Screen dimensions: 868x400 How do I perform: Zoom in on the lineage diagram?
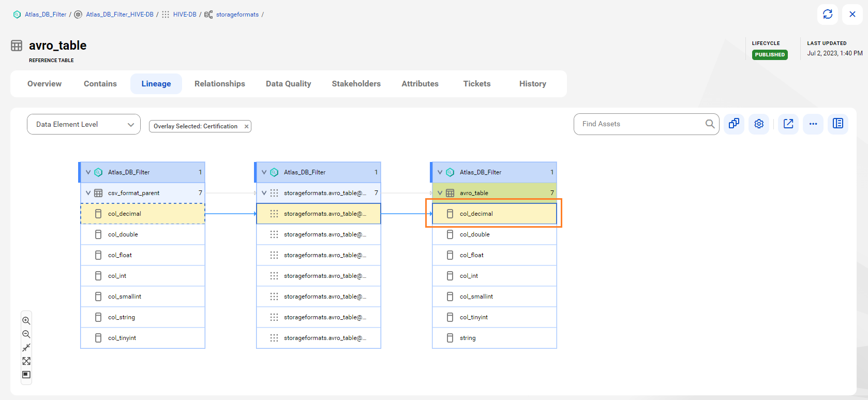point(26,321)
